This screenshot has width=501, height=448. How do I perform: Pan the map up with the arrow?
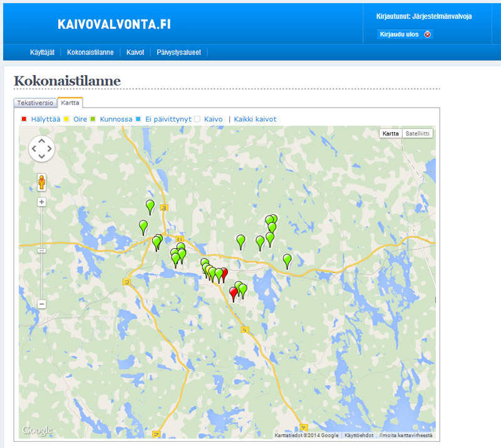tap(41, 141)
